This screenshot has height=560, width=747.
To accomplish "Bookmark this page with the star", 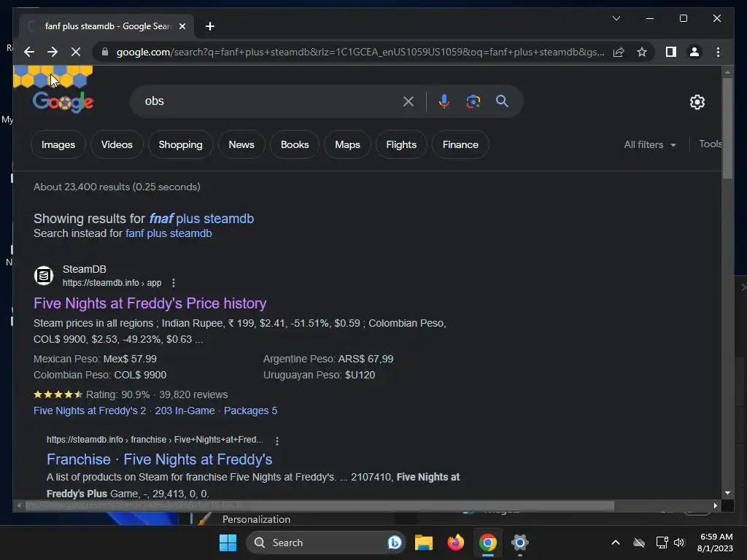I will coord(642,52).
